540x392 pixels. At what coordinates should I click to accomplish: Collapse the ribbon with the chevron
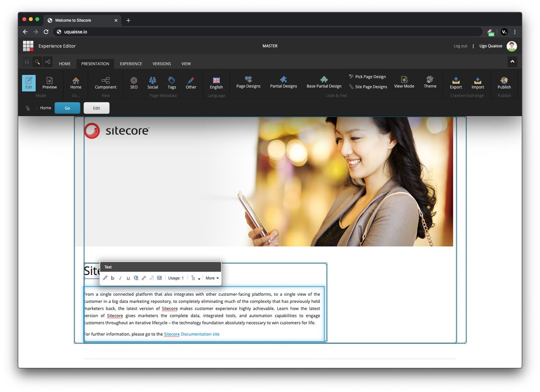[512, 62]
